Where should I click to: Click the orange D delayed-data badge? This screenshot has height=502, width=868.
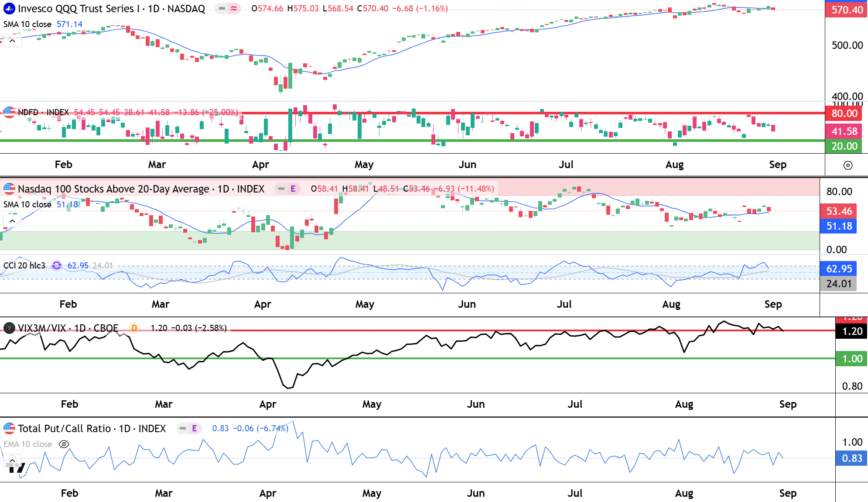tap(134, 328)
